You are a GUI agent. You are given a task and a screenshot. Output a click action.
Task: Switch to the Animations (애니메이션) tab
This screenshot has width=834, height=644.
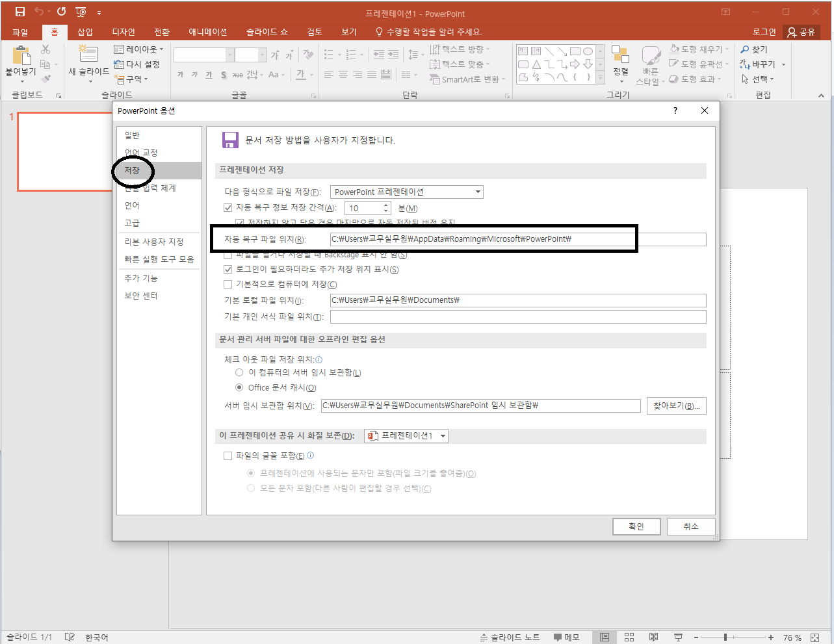coord(208,32)
